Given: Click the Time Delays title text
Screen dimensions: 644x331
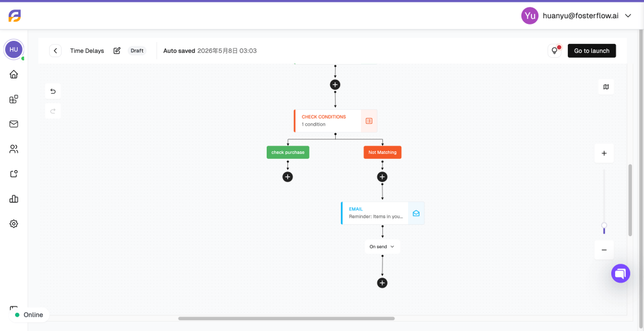Looking at the screenshot, I should coord(87,51).
